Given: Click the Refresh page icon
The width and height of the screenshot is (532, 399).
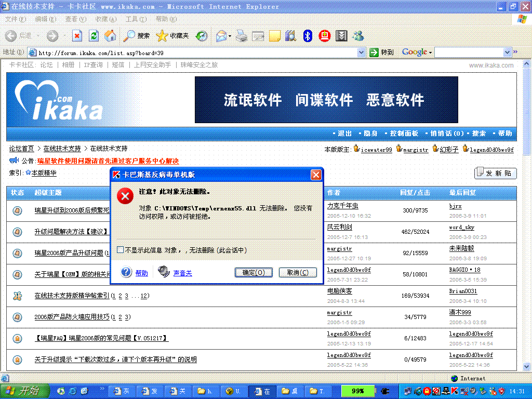Looking at the screenshot, I should [94, 36].
